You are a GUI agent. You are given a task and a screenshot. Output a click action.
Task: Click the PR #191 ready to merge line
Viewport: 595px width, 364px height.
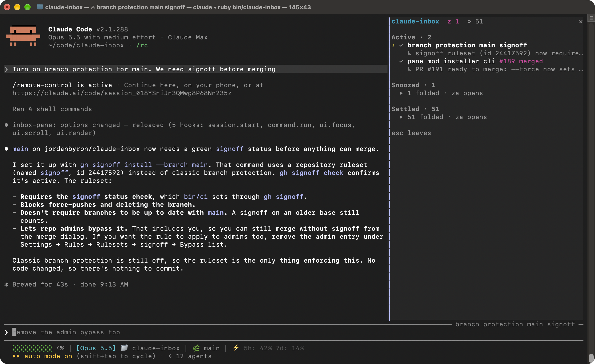[495, 69]
